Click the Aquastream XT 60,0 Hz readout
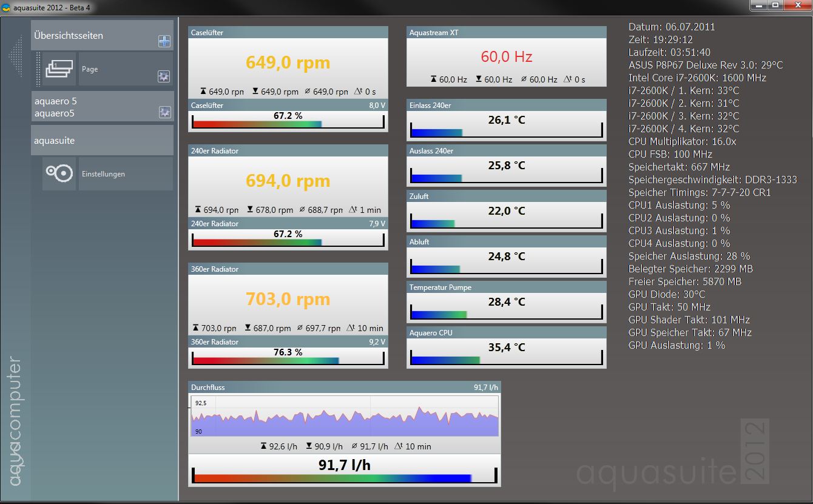This screenshot has width=813, height=504. [506, 57]
